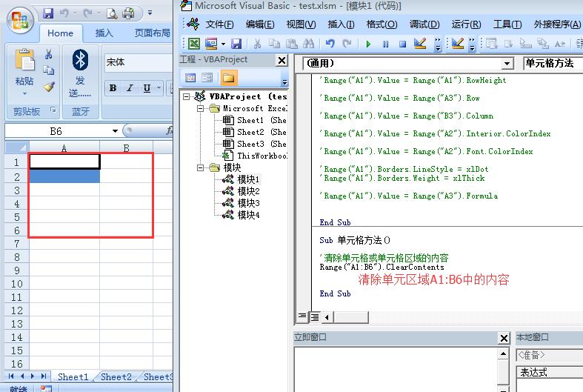Toggle bold formatting in Excel ribbon
Viewport: 583px width, 392px height.
click(113, 88)
